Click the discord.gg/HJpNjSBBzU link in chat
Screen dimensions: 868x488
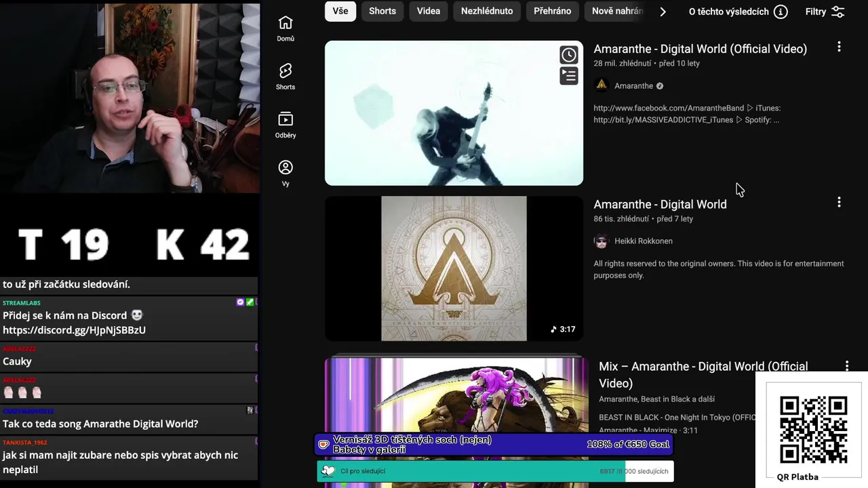pyautogui.click(x=74, y=330)
